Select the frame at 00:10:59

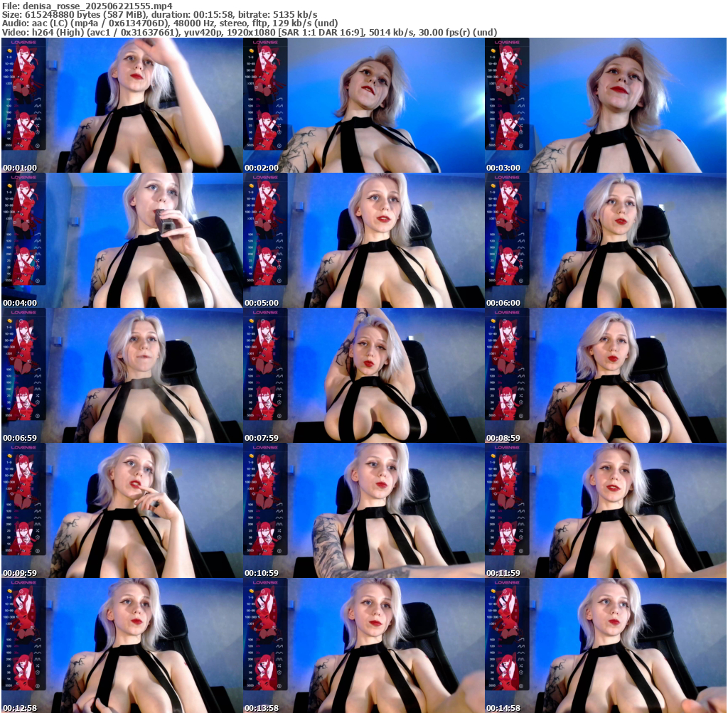pyautogui.click(x=363, y=510)
